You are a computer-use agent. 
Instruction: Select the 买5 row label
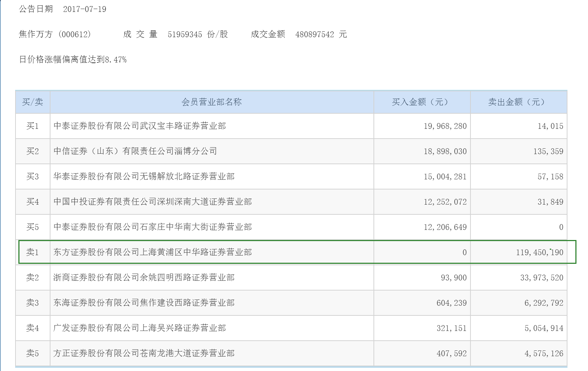(32, 227)
